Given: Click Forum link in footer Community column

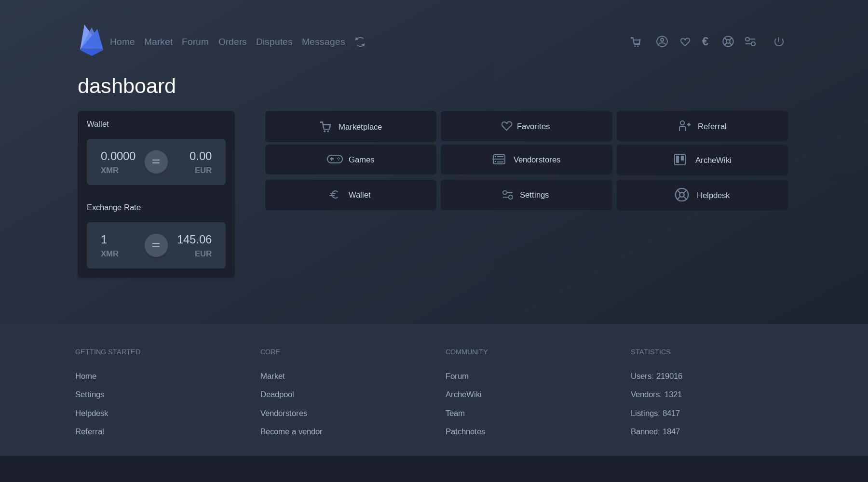Looking at the screenshot, I should coord(457,376).
